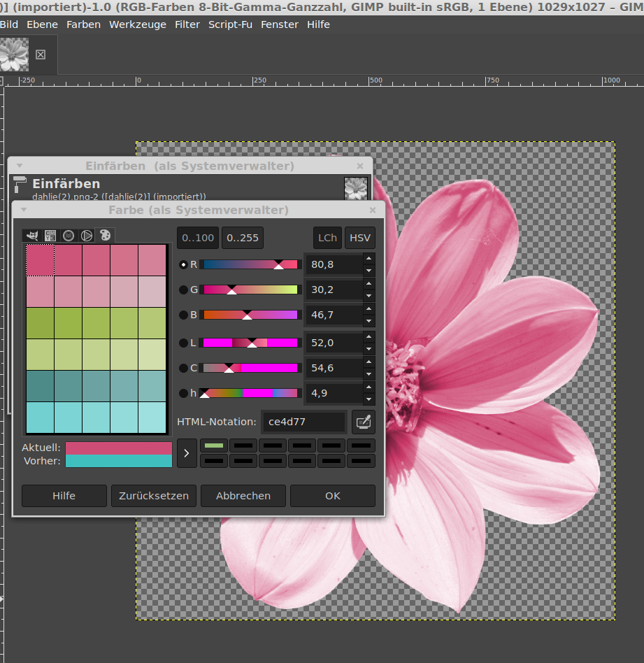
Task: Click the HTML-Notation text field
Action: click(303, 422)
